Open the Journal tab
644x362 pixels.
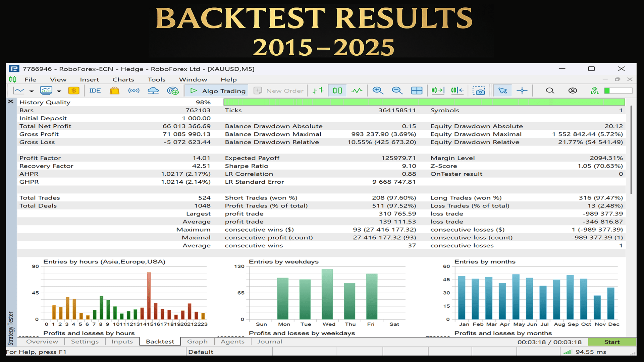(270, 342)
